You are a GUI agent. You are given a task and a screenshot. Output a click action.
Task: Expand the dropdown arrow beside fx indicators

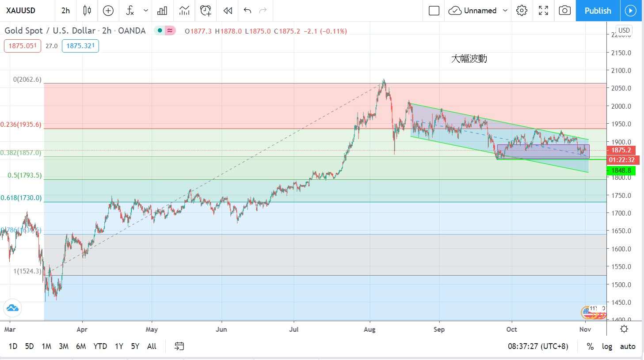[x=146, y=11]
